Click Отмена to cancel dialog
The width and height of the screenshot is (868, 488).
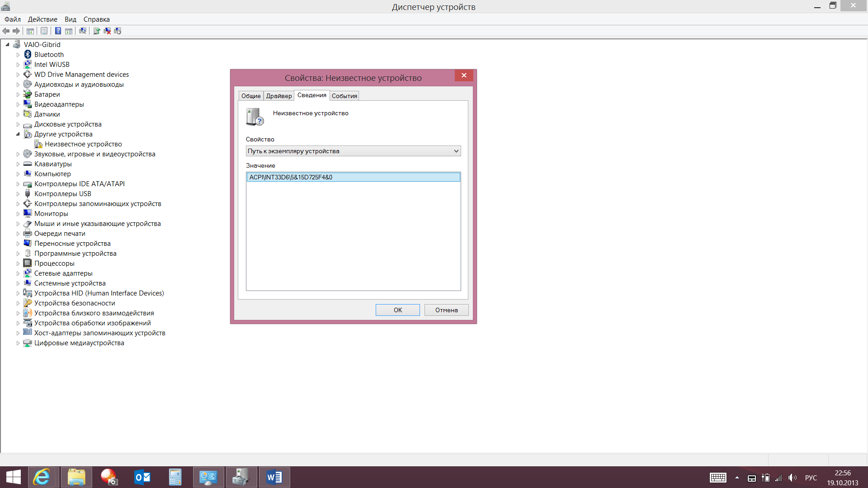point(447,309)
